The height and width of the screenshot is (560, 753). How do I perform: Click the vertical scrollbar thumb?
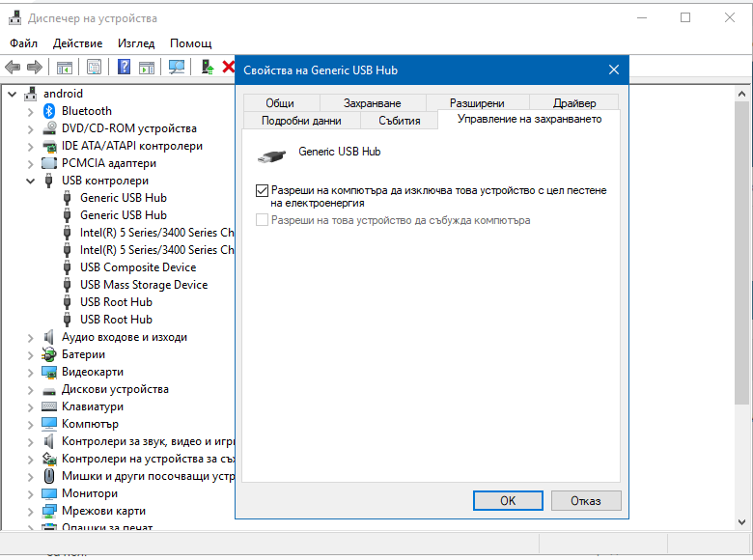point(742,253)
